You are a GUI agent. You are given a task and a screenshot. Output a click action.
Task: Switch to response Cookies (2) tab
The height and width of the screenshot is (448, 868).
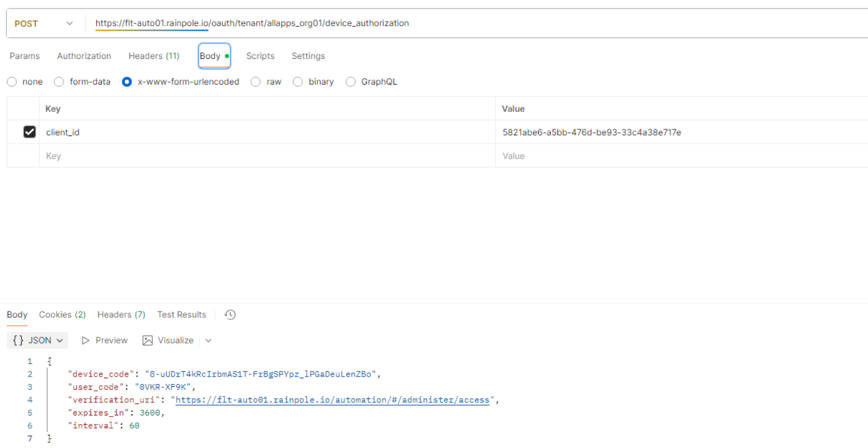coord(62,315)
